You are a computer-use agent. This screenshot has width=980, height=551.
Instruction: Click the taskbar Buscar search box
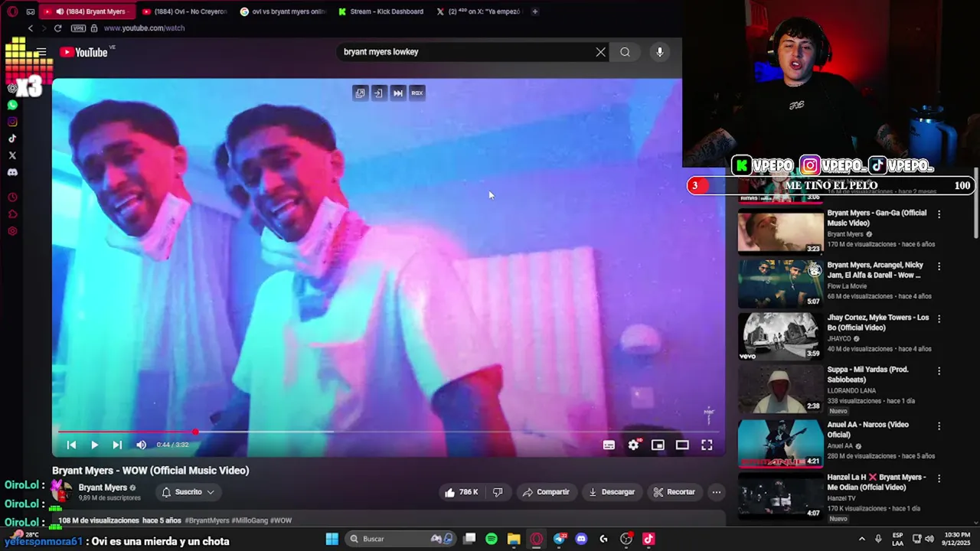402,539
